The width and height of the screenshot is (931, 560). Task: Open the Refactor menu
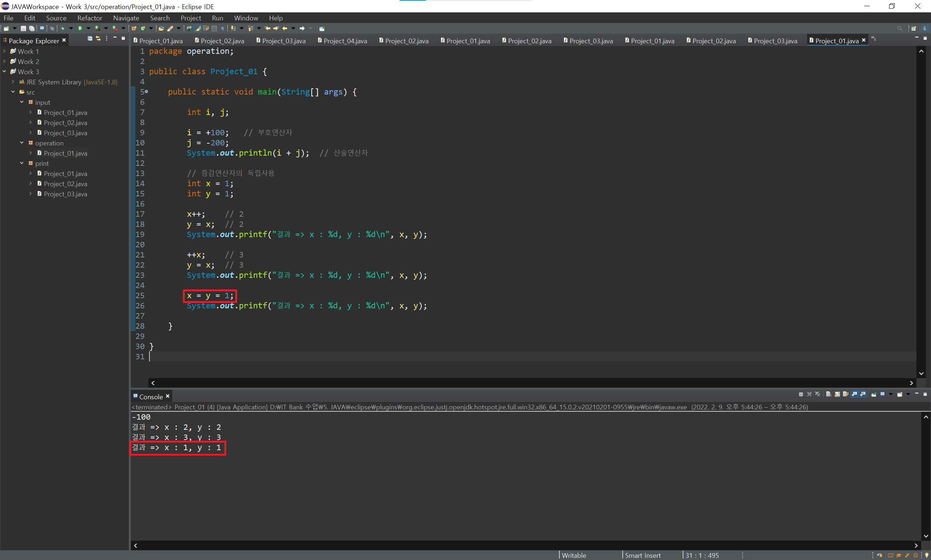click(x=89, y=18)
